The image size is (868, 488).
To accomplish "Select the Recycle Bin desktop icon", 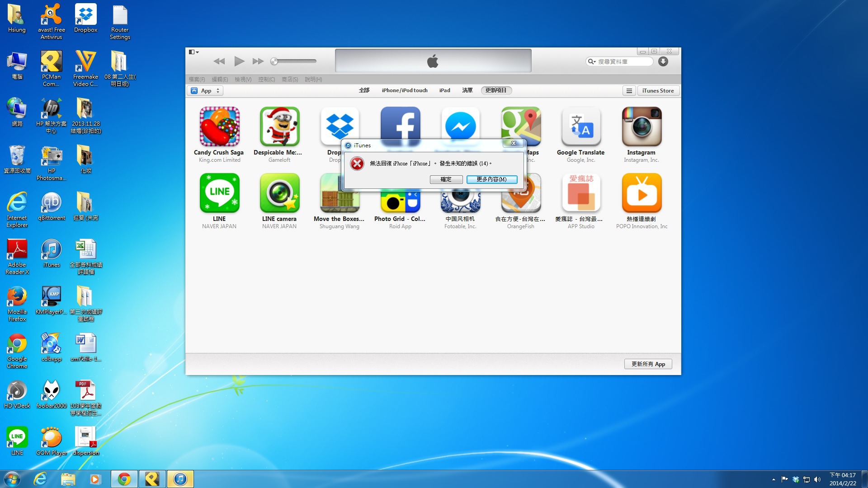I will pyautogui.click(x=17, y=160).
